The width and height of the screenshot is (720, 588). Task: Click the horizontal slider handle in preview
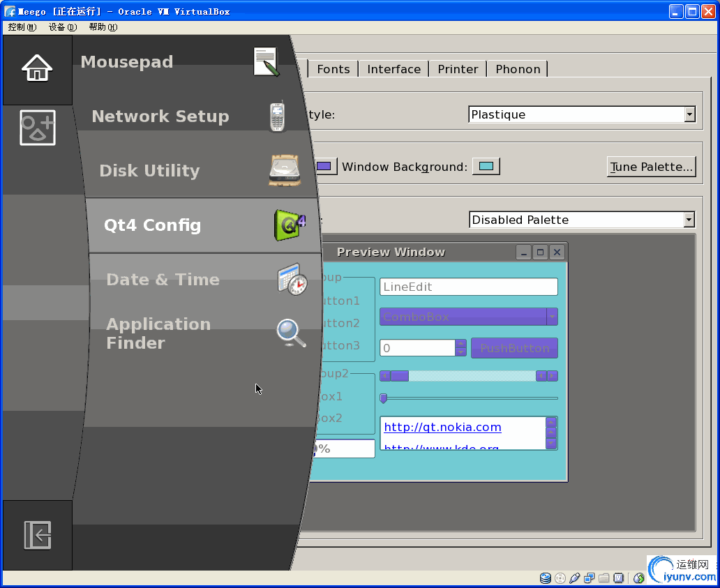[x=384, y=398]
